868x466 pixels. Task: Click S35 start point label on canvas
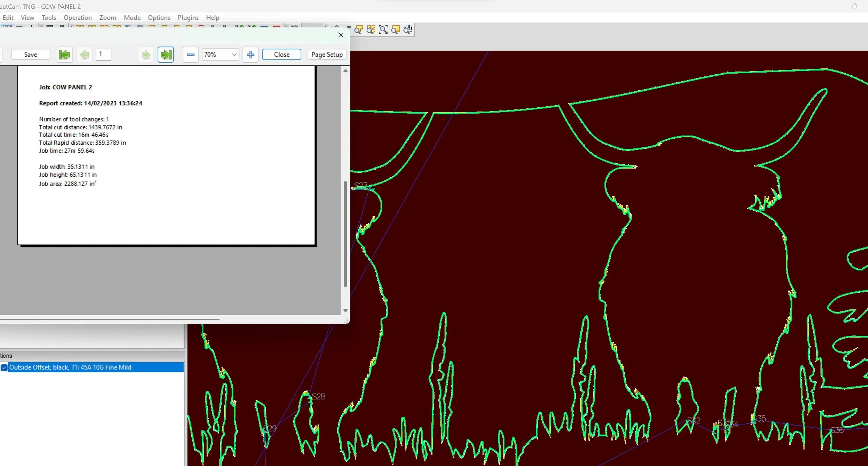click(x=759, y=419)
